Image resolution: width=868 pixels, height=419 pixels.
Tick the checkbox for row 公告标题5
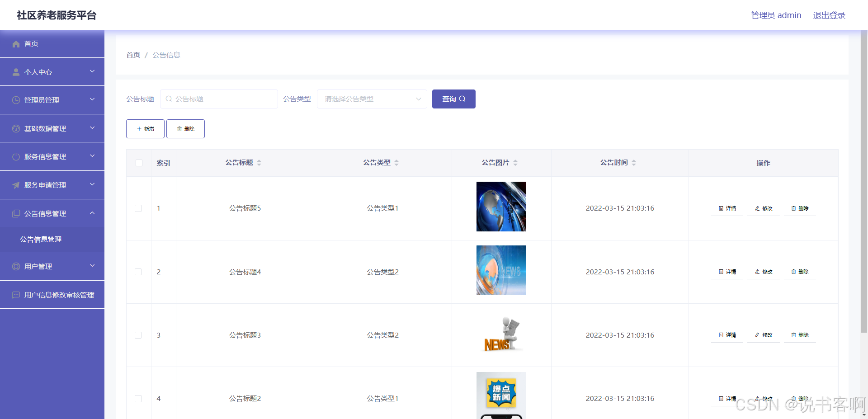138,208
